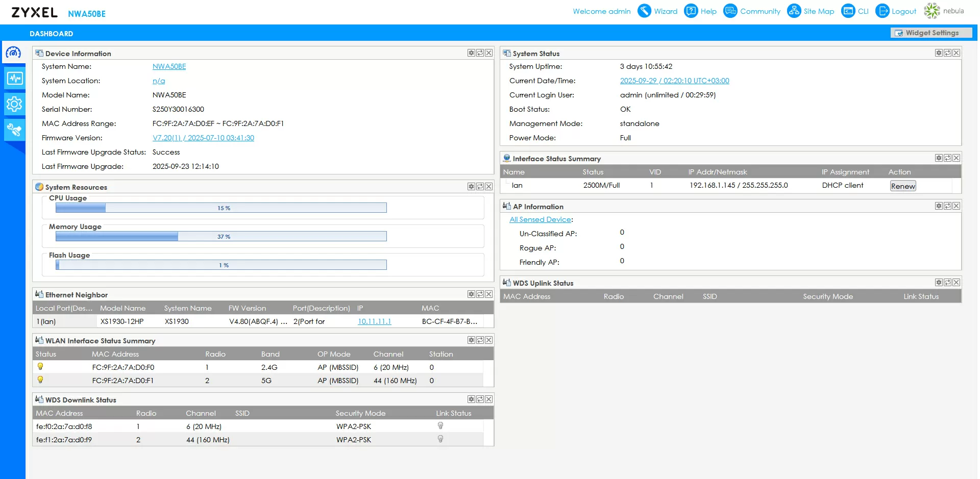Image resolution: width=980 pixels, height=479 pixels.
Task: Open the Monitor sidebar icon
Action: pos(14,78)
